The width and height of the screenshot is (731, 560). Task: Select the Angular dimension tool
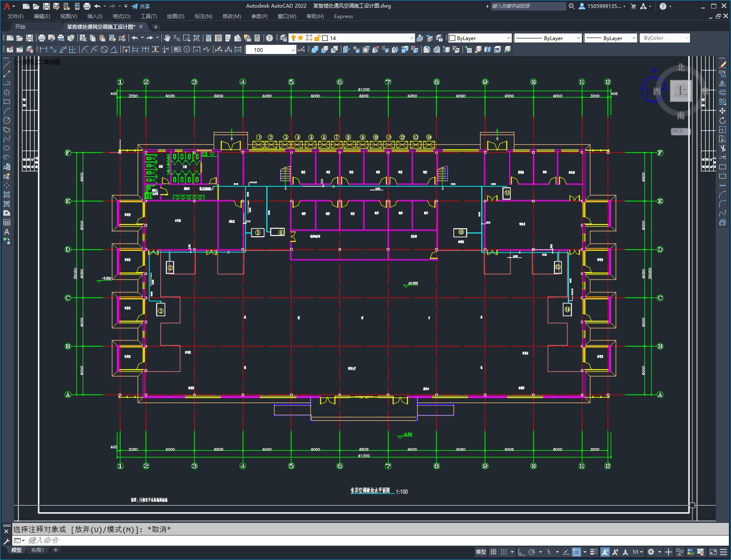114,49
